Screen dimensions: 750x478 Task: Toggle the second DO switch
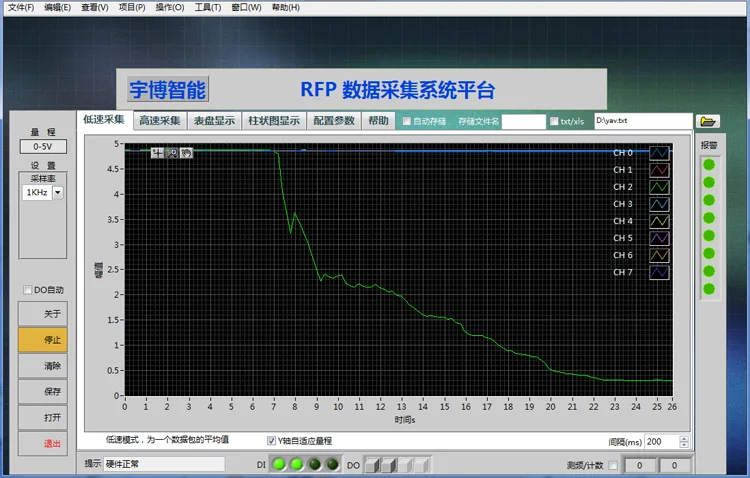click(x=389, y=465)
